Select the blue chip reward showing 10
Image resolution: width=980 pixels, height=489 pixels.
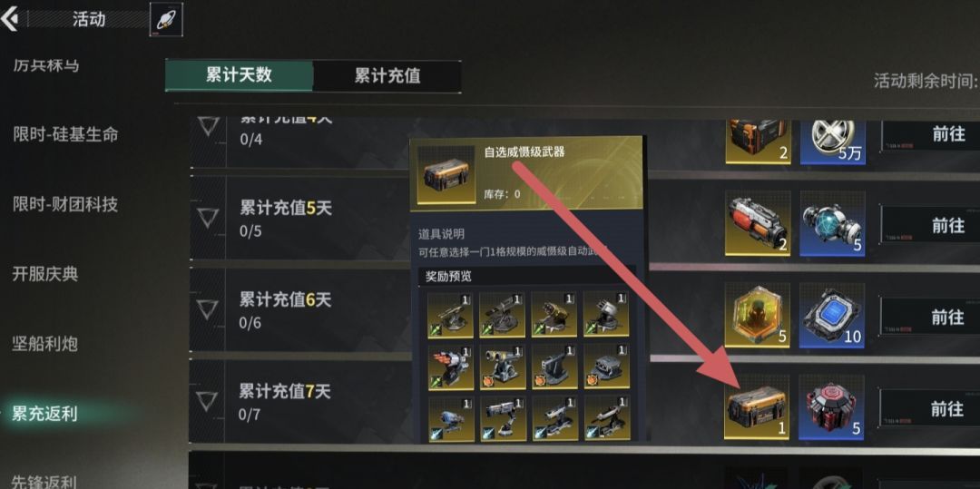coord(832,315)
